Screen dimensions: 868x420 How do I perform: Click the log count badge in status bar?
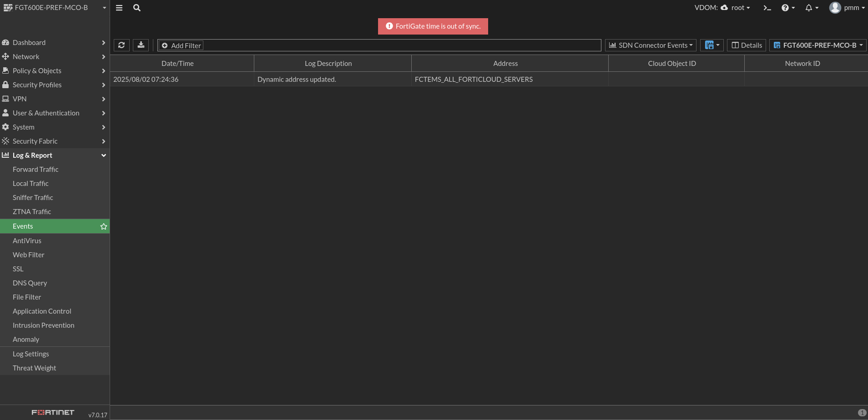[862, 413]
